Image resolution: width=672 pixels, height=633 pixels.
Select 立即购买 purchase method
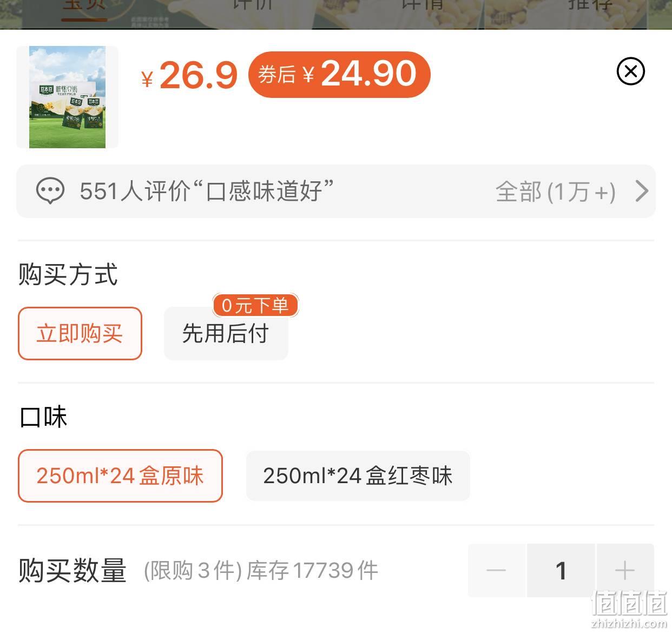[80, 333]
